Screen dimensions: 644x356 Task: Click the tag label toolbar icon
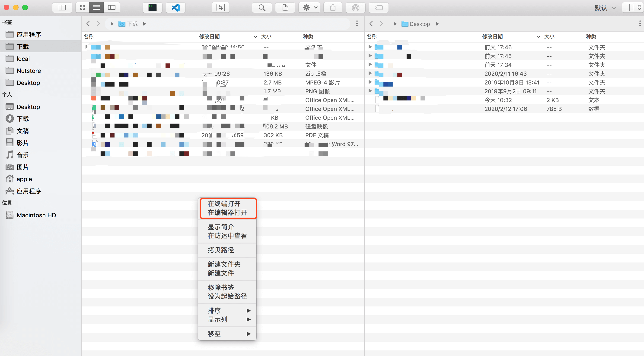(x=379, y=7)
